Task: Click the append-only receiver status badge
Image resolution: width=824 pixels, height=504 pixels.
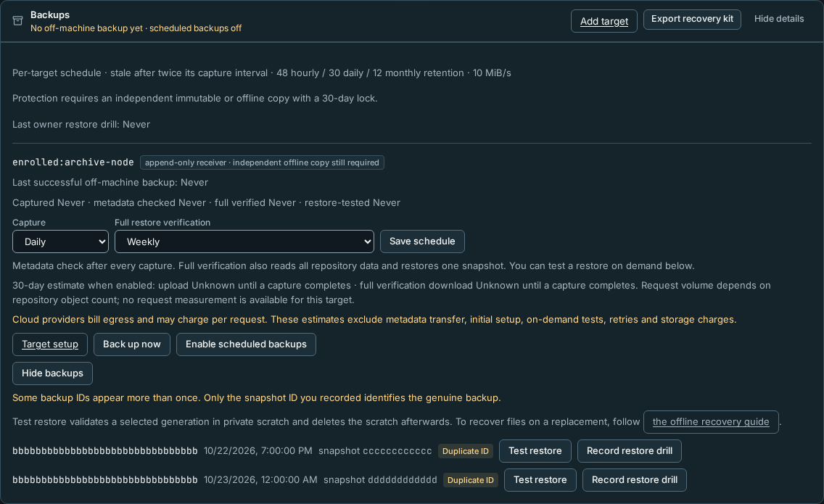Action: (262, 162)
